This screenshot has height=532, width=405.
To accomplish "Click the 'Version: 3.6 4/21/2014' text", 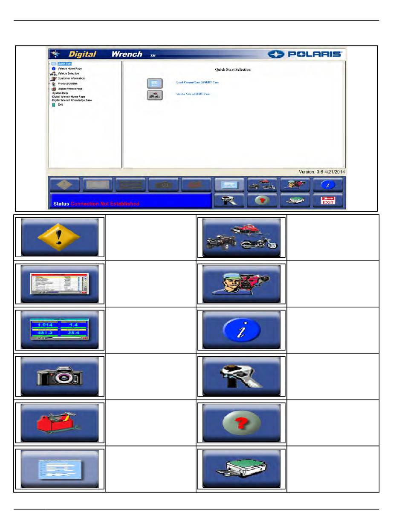I will 322,172.
